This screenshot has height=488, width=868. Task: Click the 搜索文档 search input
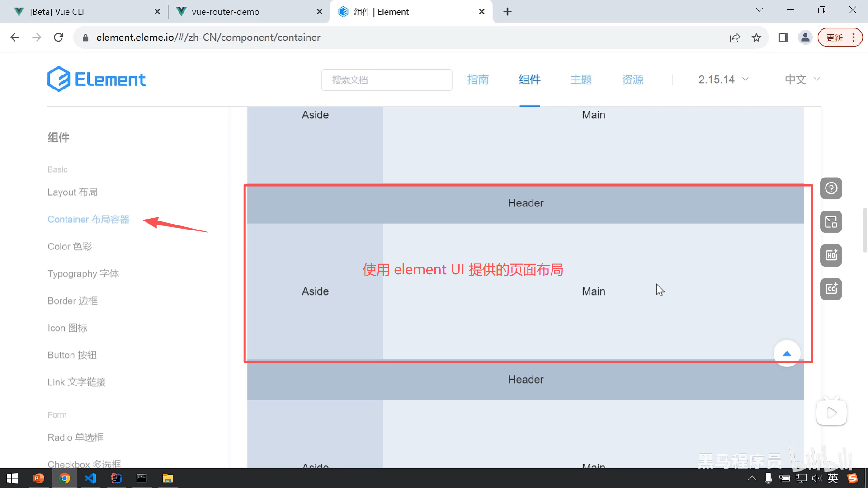tap(387, 80)
